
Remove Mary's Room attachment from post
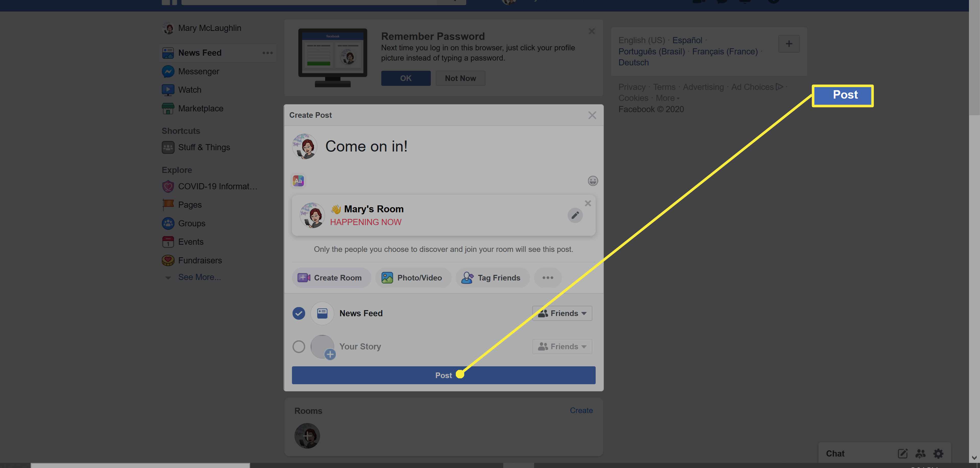click(588, 203)
